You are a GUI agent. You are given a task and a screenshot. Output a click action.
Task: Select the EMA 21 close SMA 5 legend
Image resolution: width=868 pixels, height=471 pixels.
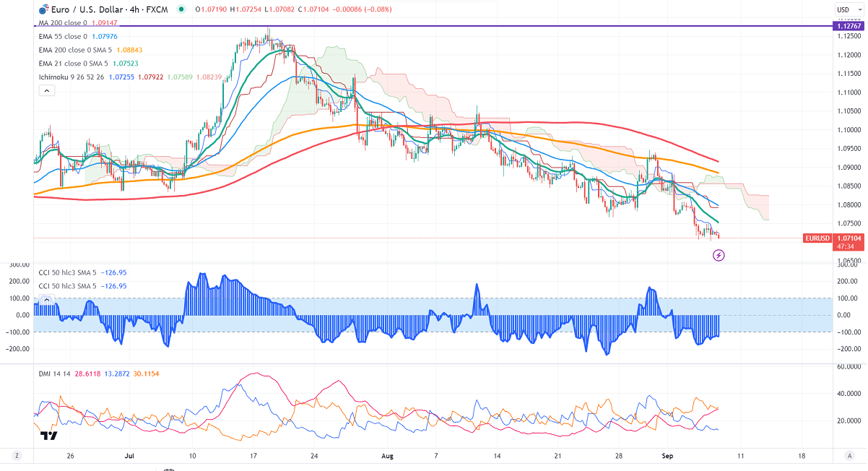click(x=74, y=62)
